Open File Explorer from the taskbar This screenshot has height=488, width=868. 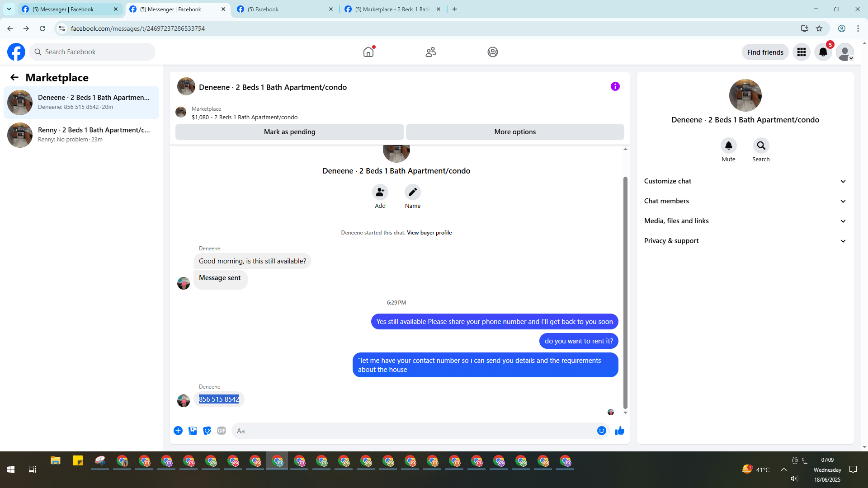tap(56, 461)
